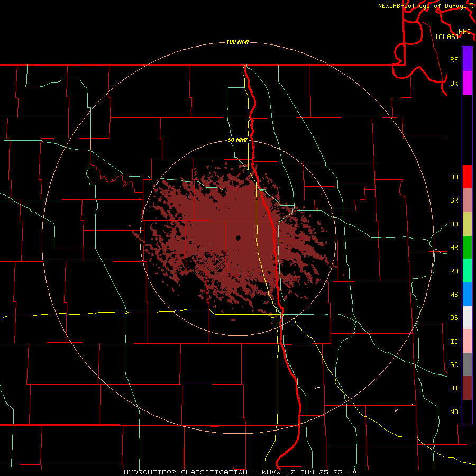
Task: Click the HR green legend color block
Action: point(467,248)
